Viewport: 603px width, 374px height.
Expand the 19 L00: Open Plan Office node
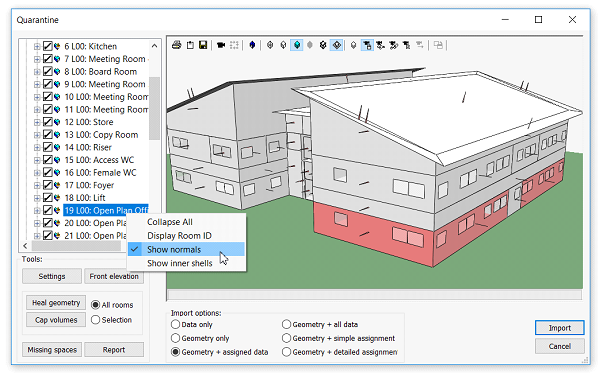(37, 211)
